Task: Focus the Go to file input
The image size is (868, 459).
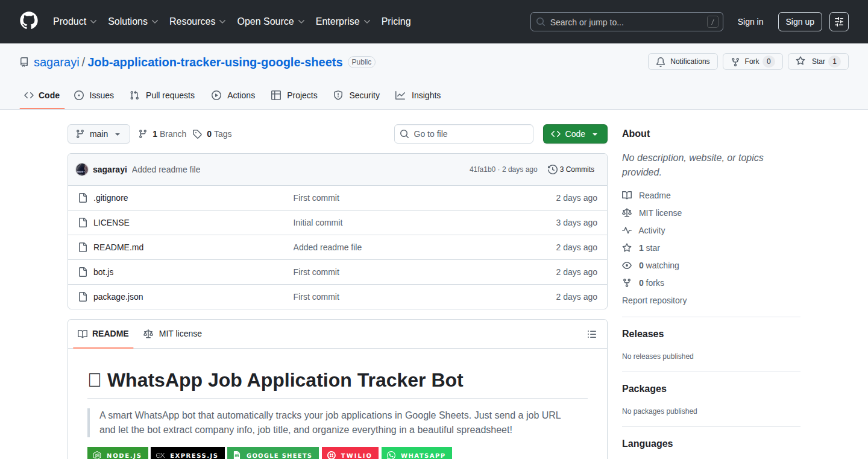Action: 464,134
